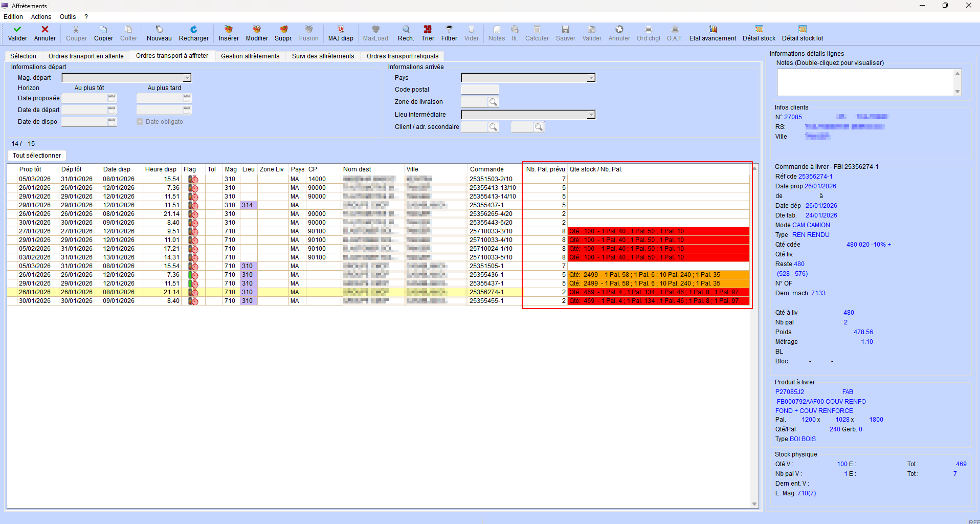
Task: Switch to Ordres transport en attente tab
Action: 86,56
